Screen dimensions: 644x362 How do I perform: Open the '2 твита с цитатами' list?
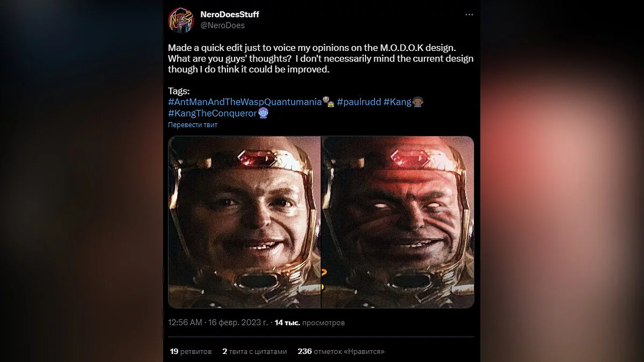[254, 351]
